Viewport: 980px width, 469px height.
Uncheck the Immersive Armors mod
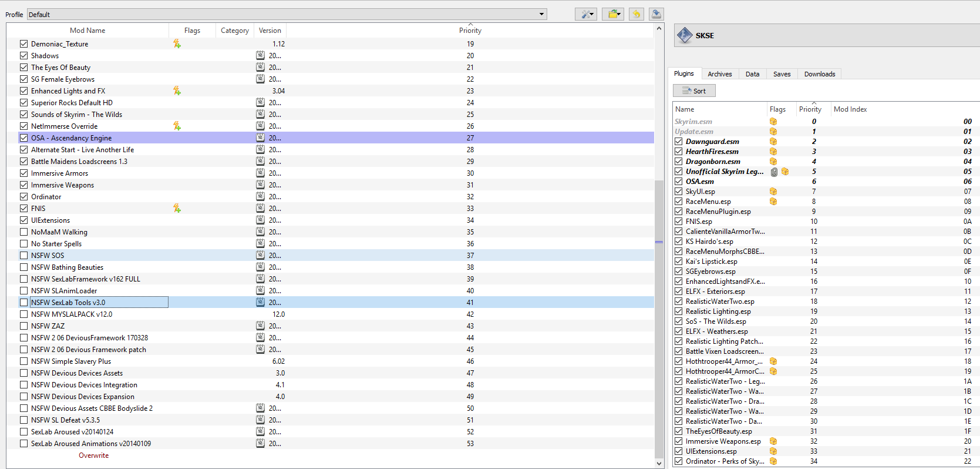(x=23, y=173)
